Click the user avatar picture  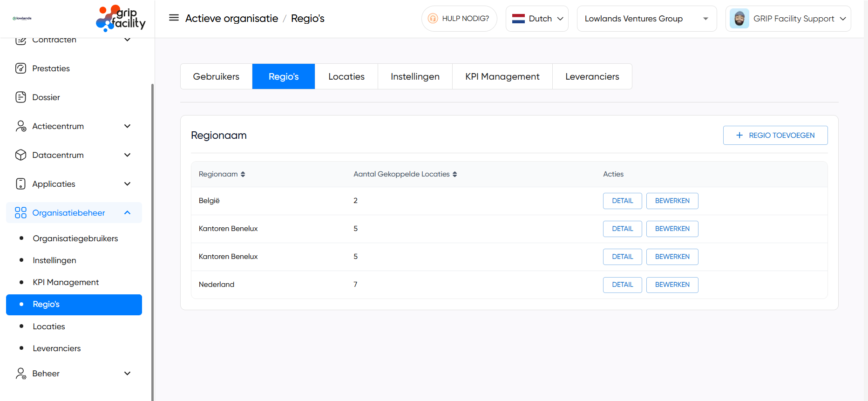pos(739,19)
